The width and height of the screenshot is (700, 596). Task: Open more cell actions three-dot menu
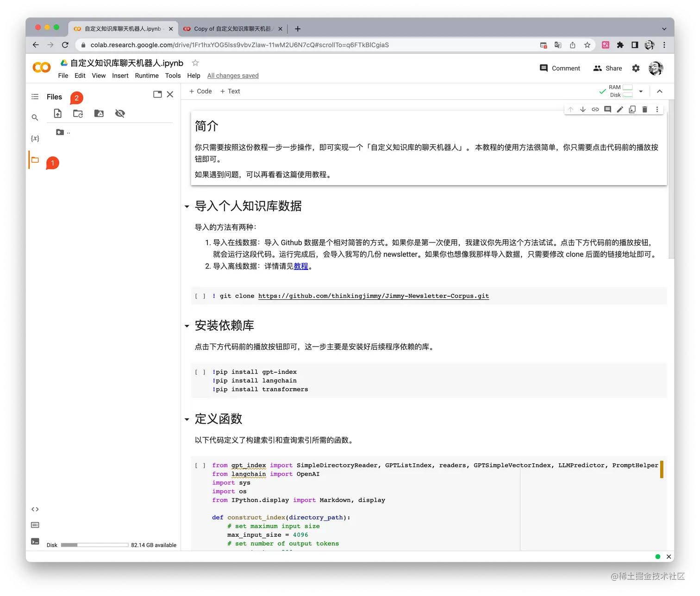tap(657, 109)
